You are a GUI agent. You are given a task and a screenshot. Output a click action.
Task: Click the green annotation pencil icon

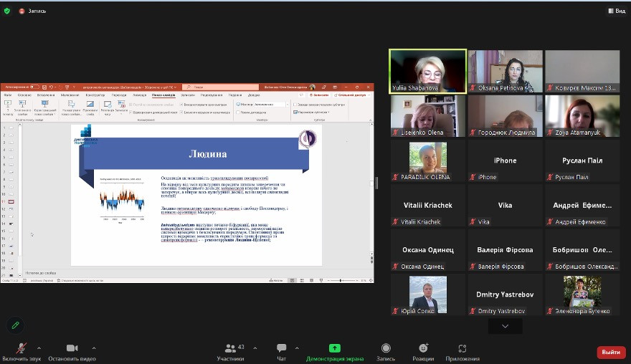point(15,325)
